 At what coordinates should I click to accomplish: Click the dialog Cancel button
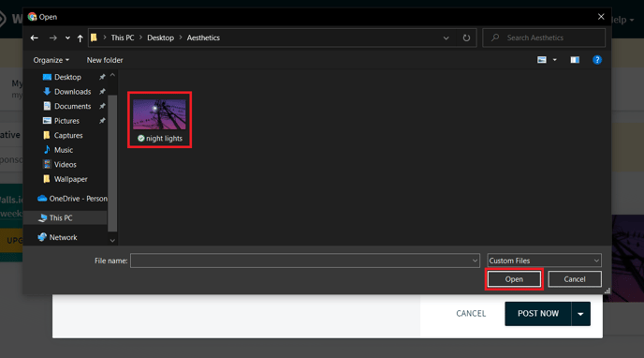[x=575, y=279]
